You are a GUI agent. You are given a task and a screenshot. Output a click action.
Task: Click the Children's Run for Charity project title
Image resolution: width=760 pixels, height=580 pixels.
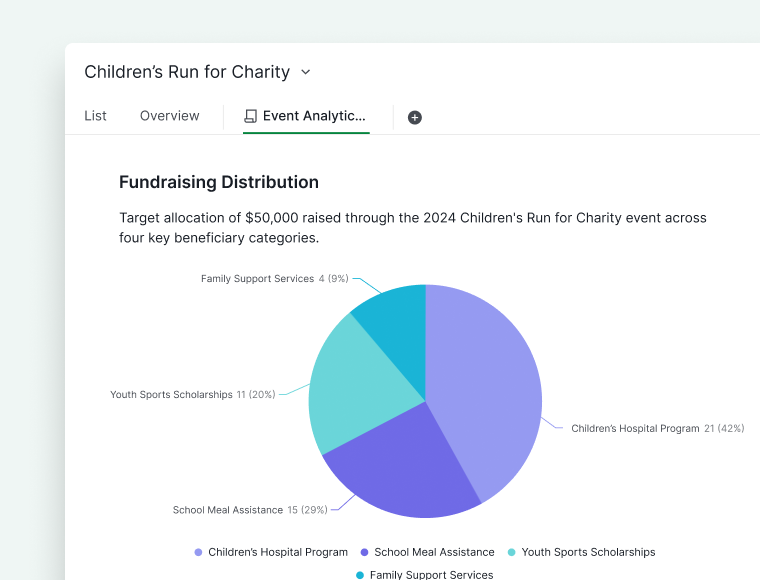tap(187, 72)
